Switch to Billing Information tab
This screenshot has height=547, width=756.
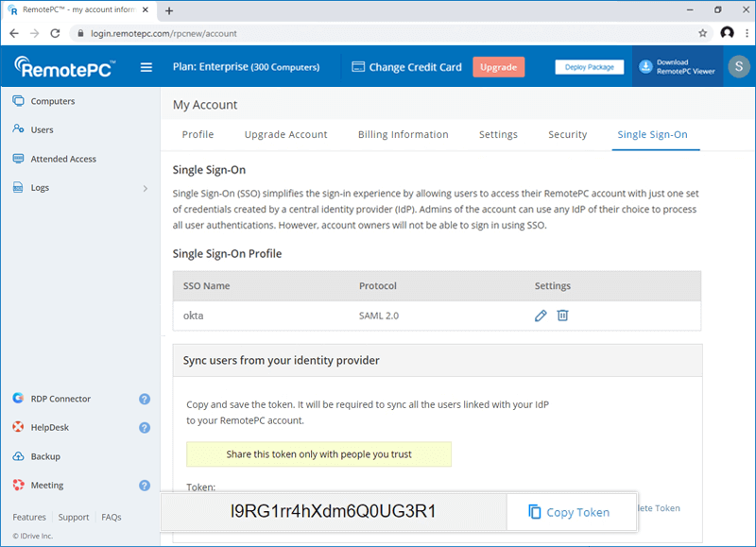coord(403,134)
